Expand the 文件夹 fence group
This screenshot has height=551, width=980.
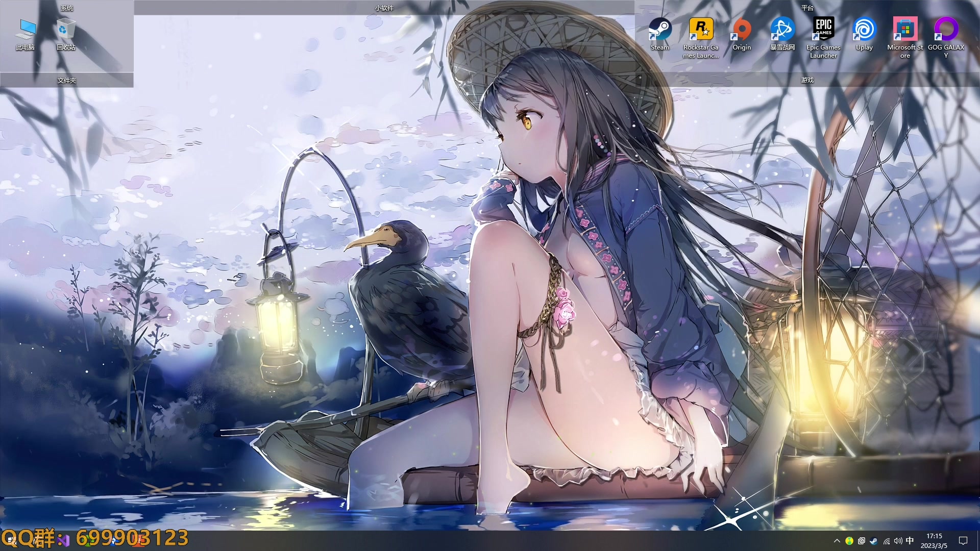pyautogui.click(x=67, y=80)
